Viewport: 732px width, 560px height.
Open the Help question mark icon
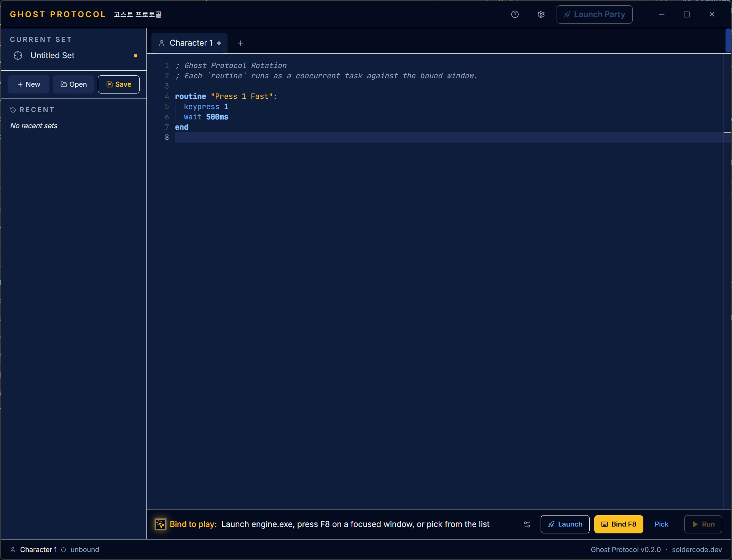pos(515,14)
